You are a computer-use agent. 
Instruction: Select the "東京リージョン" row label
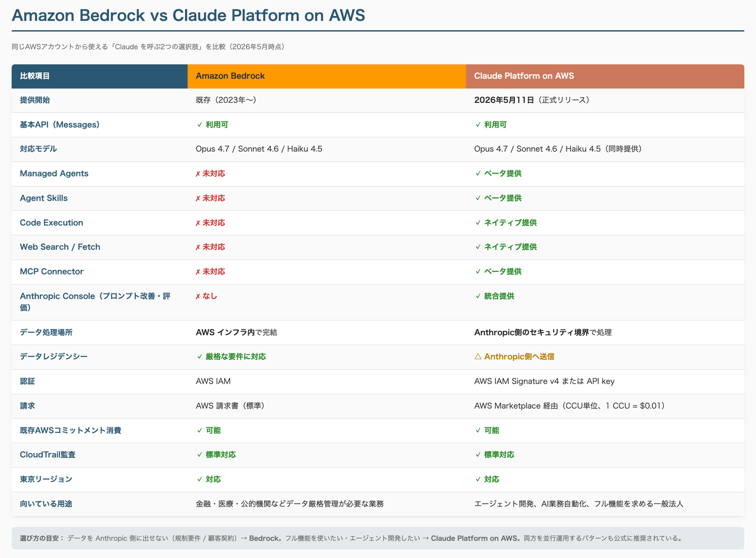46,479
